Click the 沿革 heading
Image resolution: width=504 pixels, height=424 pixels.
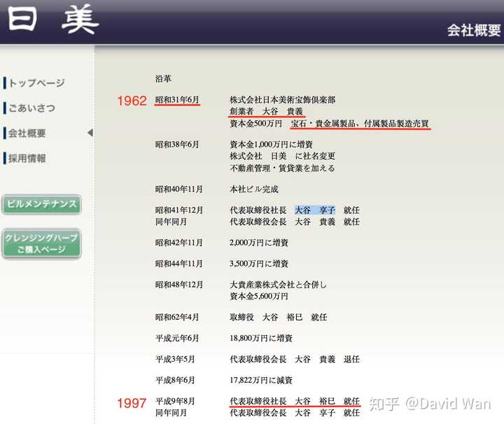(163, 78)
